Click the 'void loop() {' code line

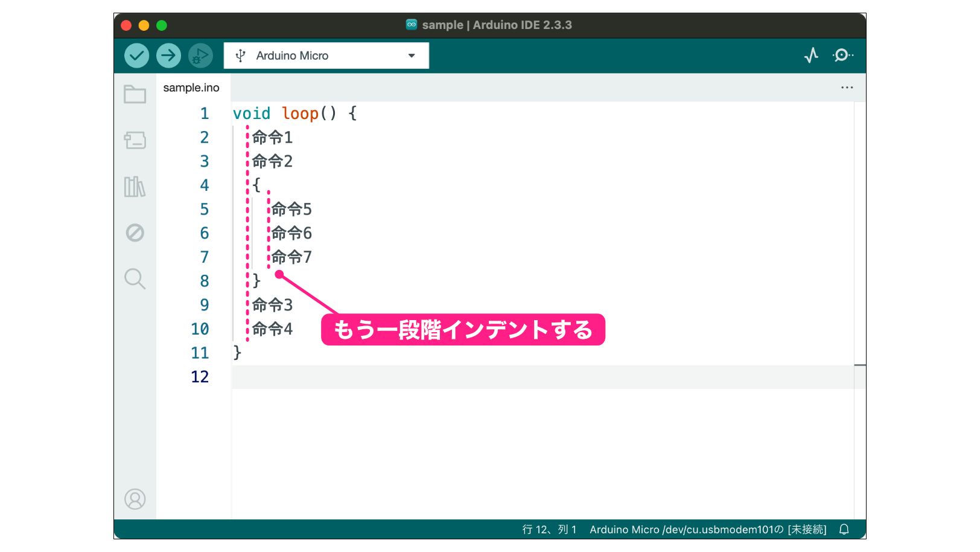(295, 114)
